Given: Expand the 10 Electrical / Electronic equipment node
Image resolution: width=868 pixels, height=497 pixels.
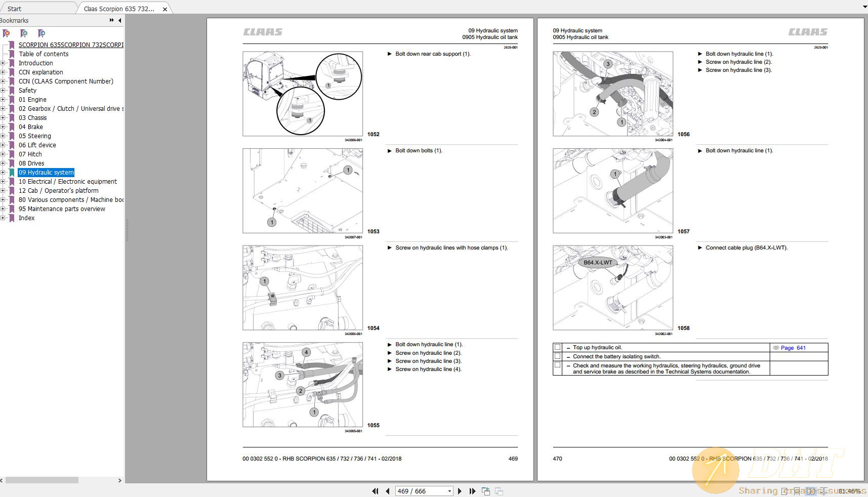Looking at the screenshot, I should click(3, 182).
